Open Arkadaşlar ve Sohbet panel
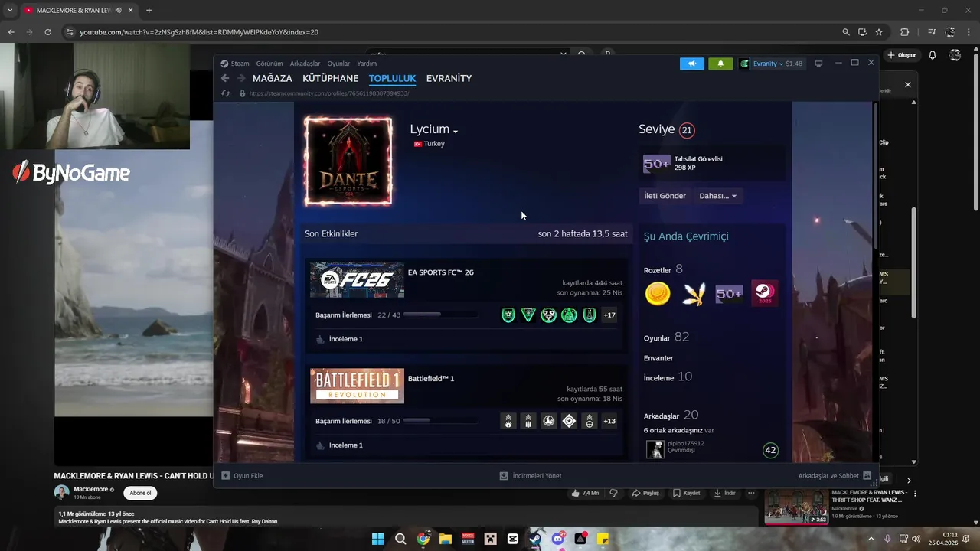 pos(835,476)
